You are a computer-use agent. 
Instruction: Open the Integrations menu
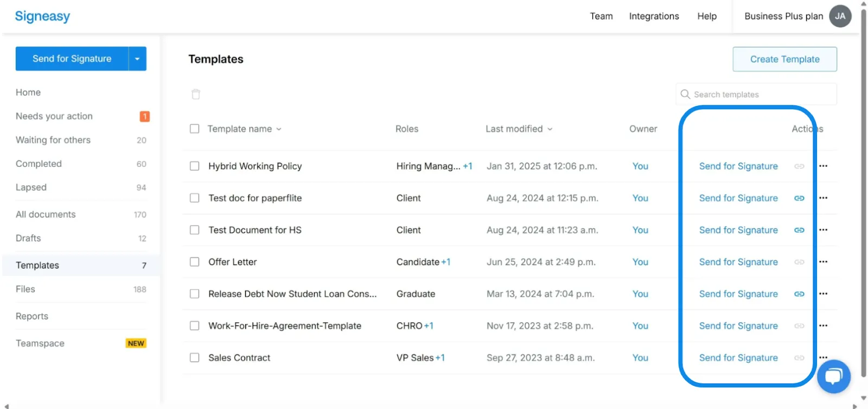click(654, 16)
